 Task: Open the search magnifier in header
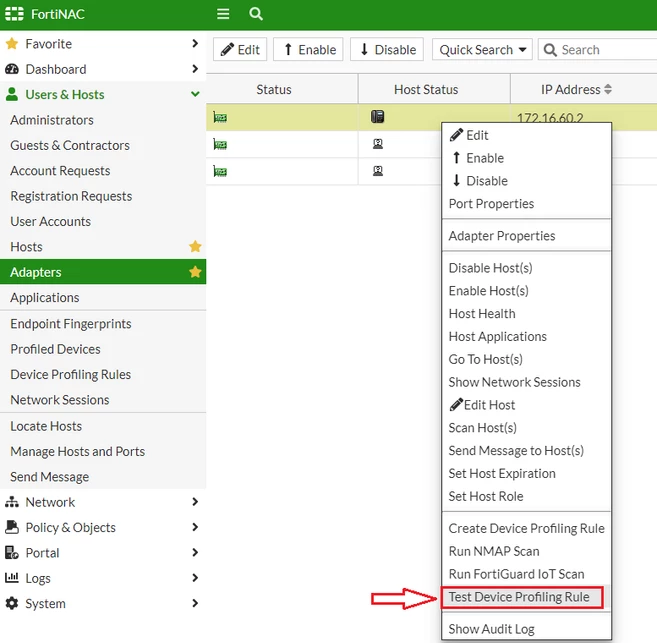tap(256, 14)
